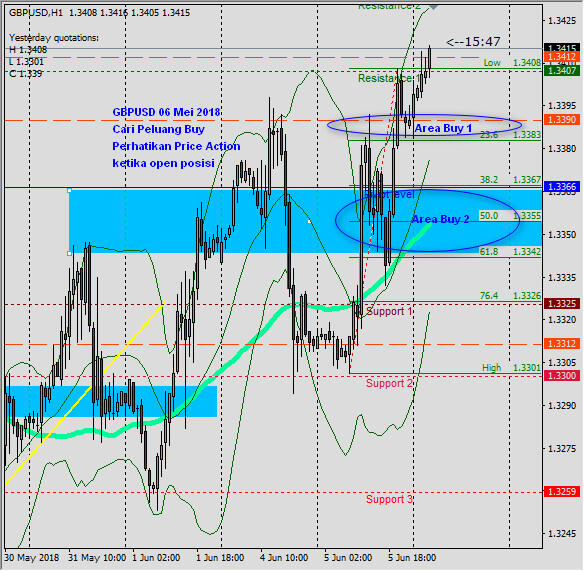Click the 'Support 2' level label

coord(389,383)
